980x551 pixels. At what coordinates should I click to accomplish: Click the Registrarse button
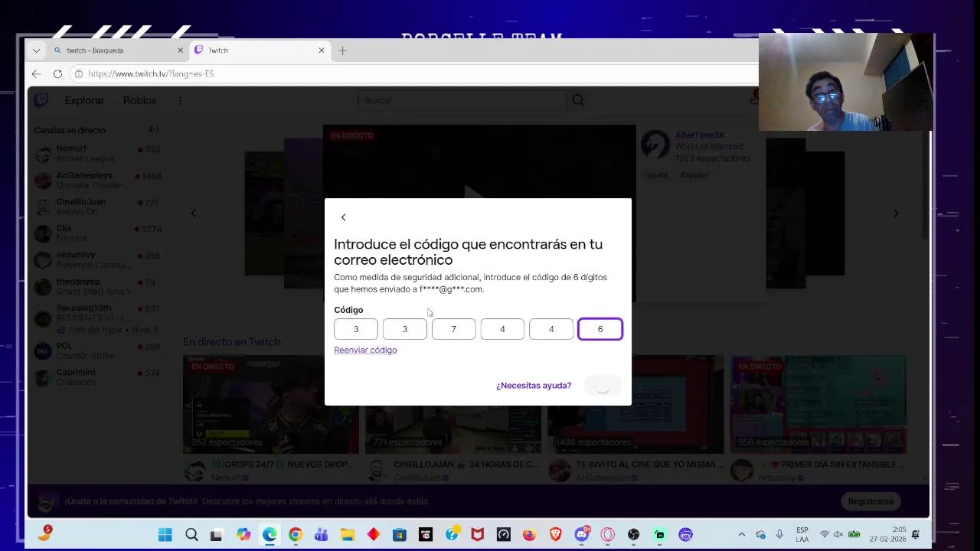click(x=871, y=501)
